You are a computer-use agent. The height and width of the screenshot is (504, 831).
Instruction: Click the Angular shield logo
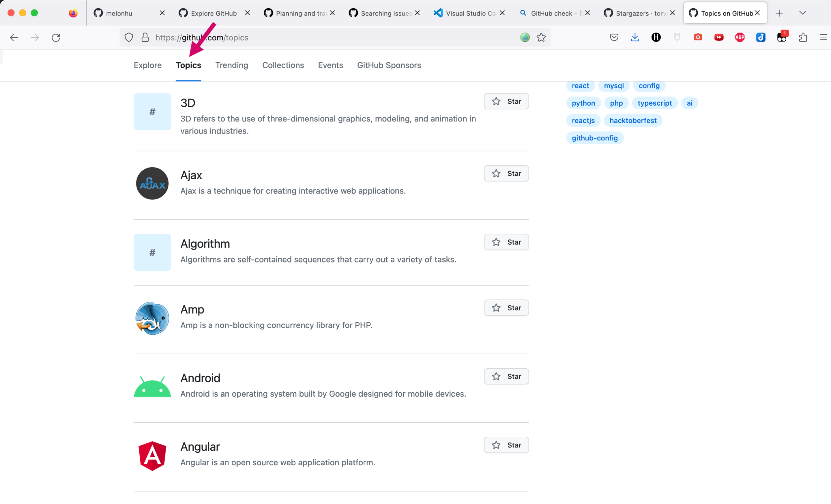pos(152,456)
